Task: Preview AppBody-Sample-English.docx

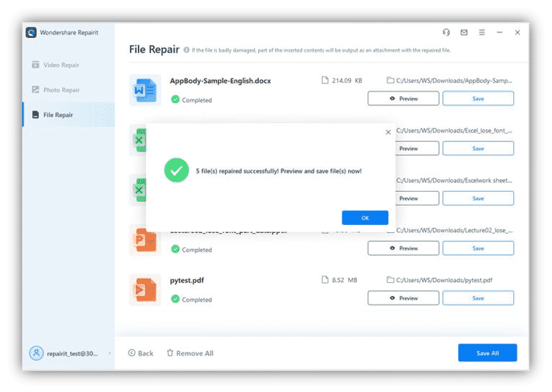Action: [403, 98]
